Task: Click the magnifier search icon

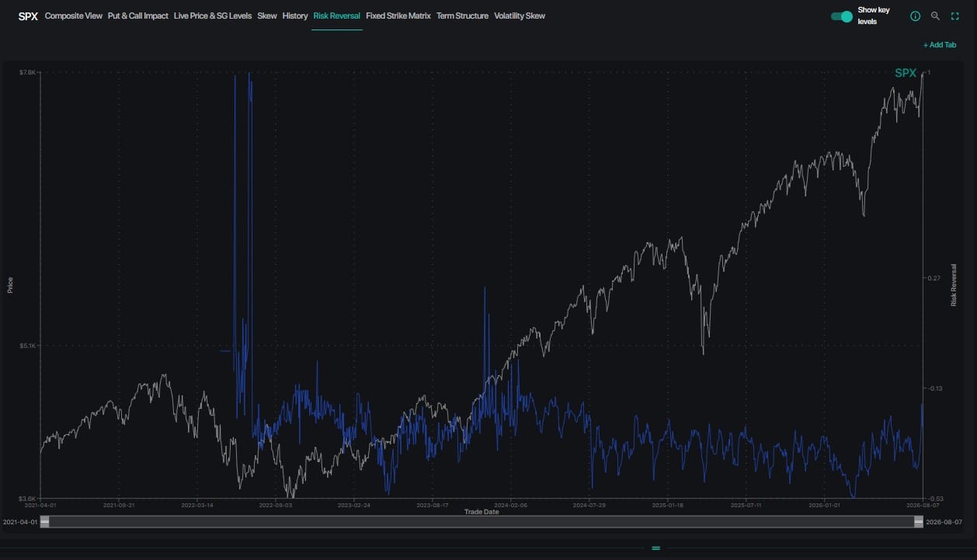Action: tap(935, 16)
